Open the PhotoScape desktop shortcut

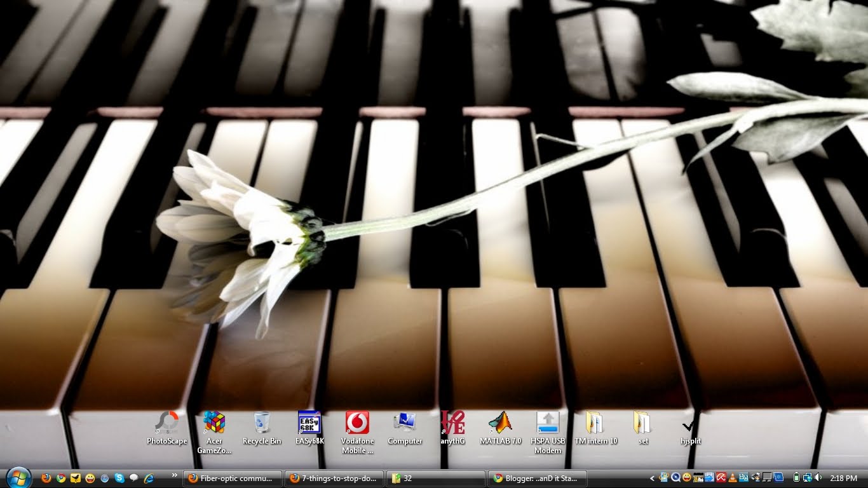pos(167,428)
